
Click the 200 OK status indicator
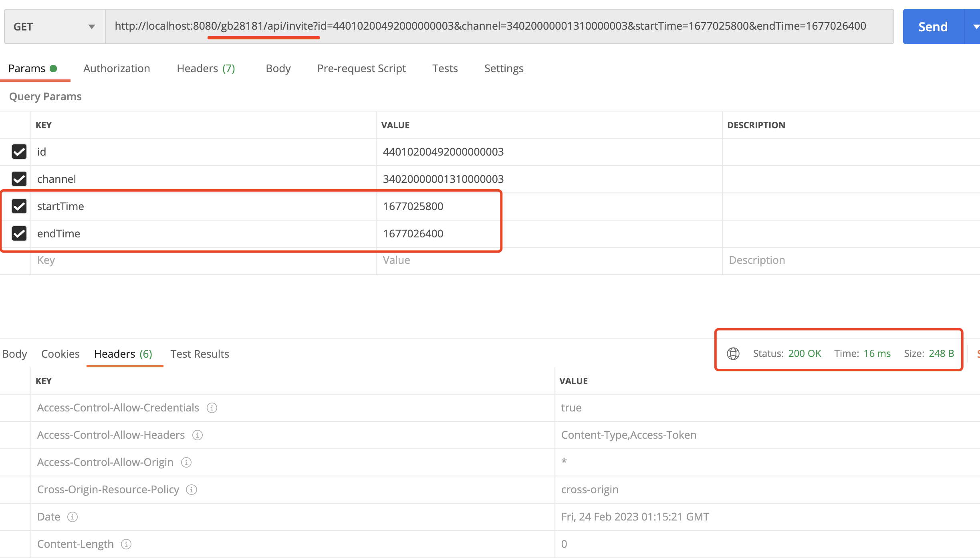(804, 353)
